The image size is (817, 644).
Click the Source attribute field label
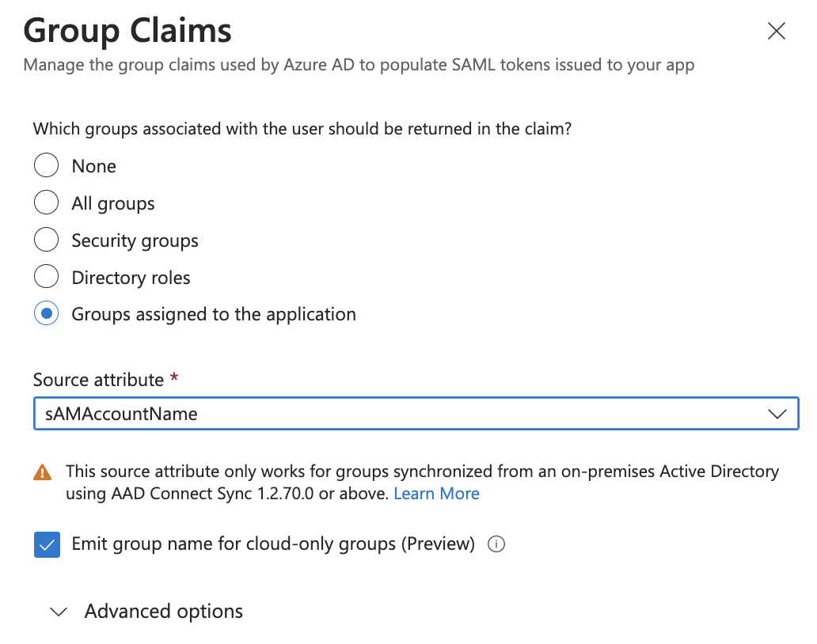pos(98,380)
